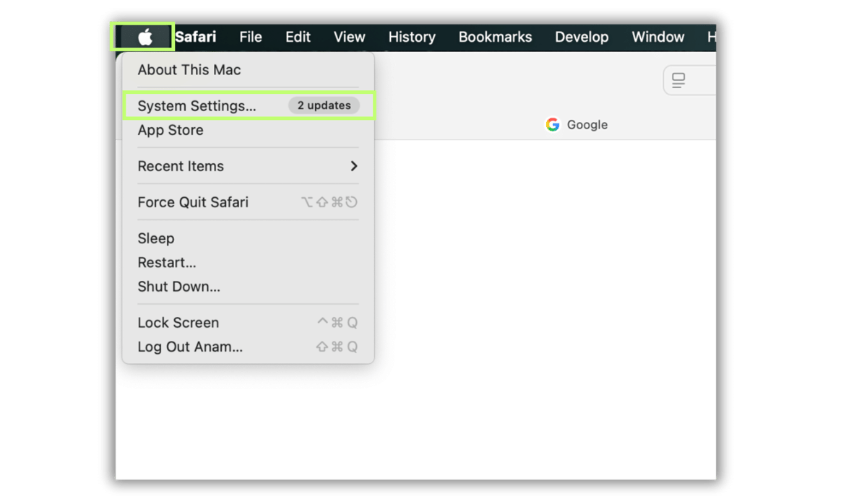The image size is (867, 504).
Task: Click the 2 updates badge
Action: [x=324, y=105]
